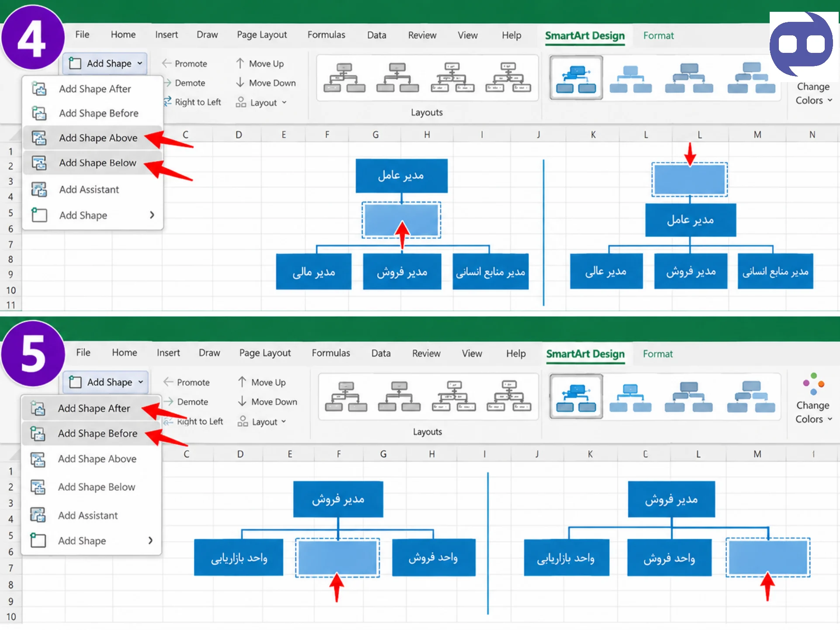Open the Format tab in step 4 ribbon
The width and height of the screenshot is (840, 630).
(658, 36)
